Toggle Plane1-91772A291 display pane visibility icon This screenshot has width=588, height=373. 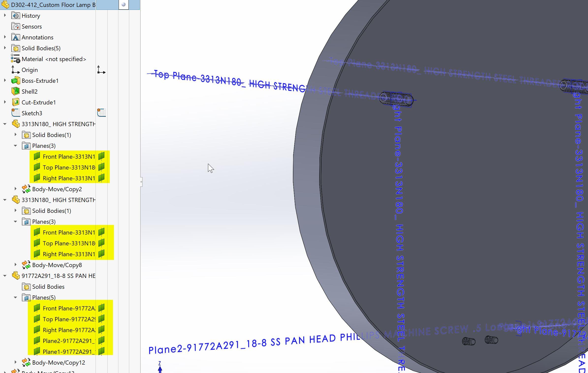[101, 351]
